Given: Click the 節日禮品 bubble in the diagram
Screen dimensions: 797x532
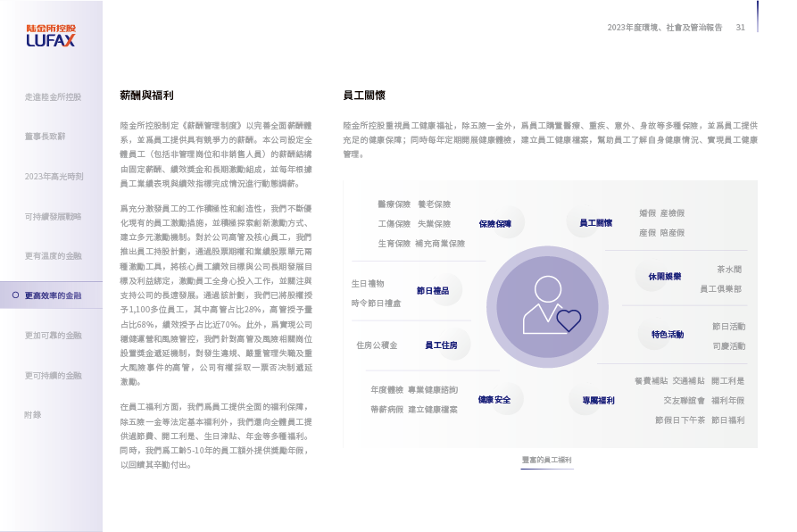Looking at the screenshot, I should point(433,290).
